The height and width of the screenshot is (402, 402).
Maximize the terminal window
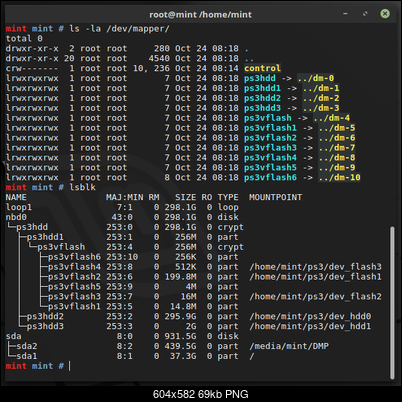[x=365, y=14]
